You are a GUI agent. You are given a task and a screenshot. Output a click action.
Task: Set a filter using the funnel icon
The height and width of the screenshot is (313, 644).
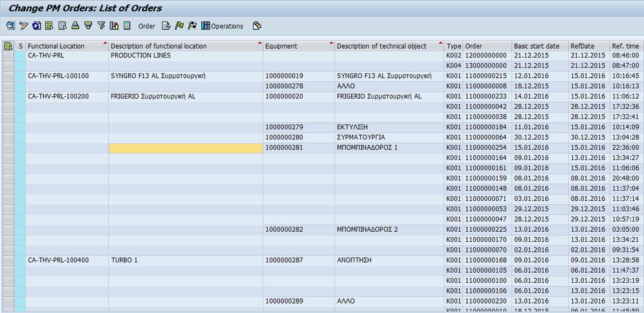click(x=101, y=26)
